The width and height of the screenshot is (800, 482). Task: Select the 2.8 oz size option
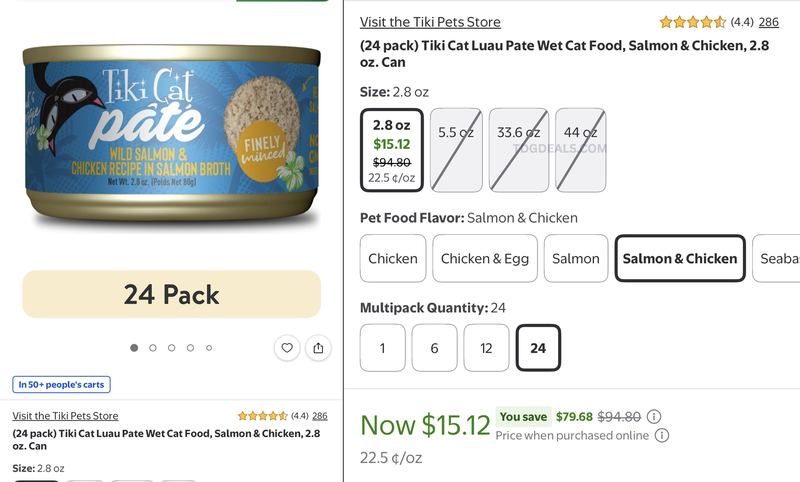(x=392, y=150)
